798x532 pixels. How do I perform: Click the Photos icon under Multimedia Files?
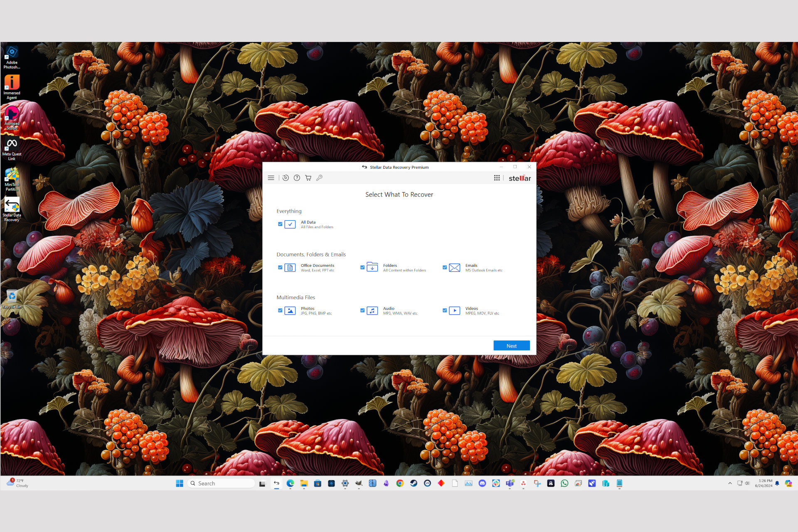point(289,309)
